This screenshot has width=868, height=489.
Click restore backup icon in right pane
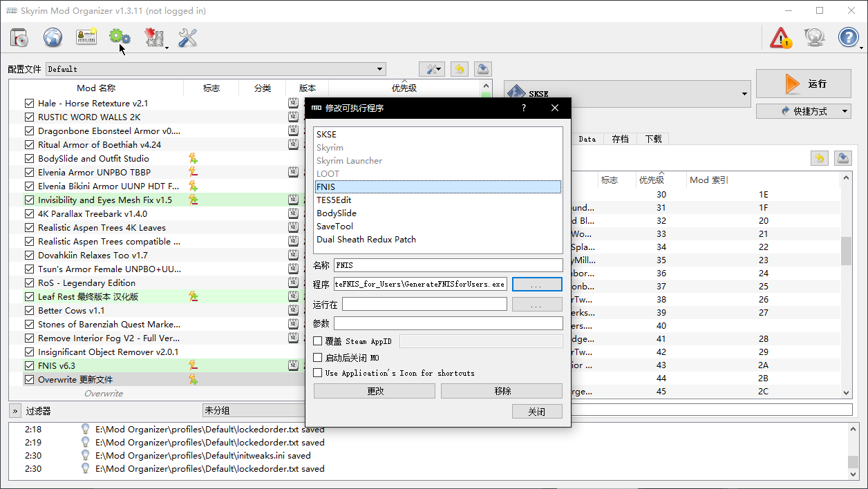click(819, 158)
